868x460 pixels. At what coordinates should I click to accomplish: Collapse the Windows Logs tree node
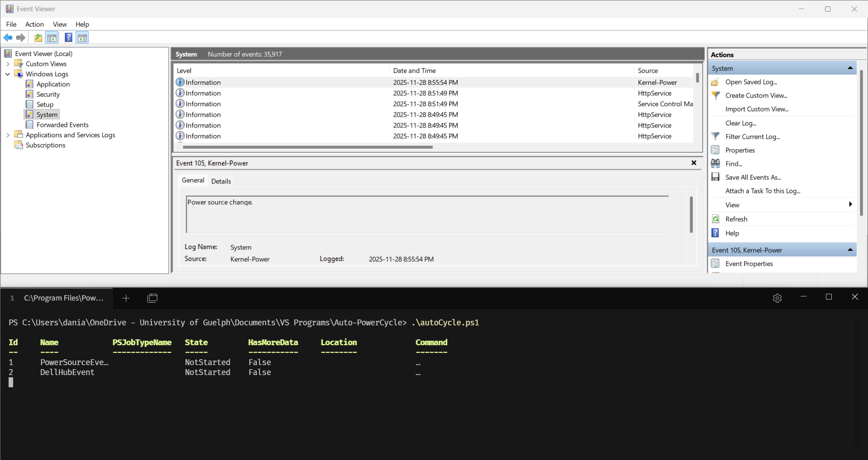coord(8,74)
